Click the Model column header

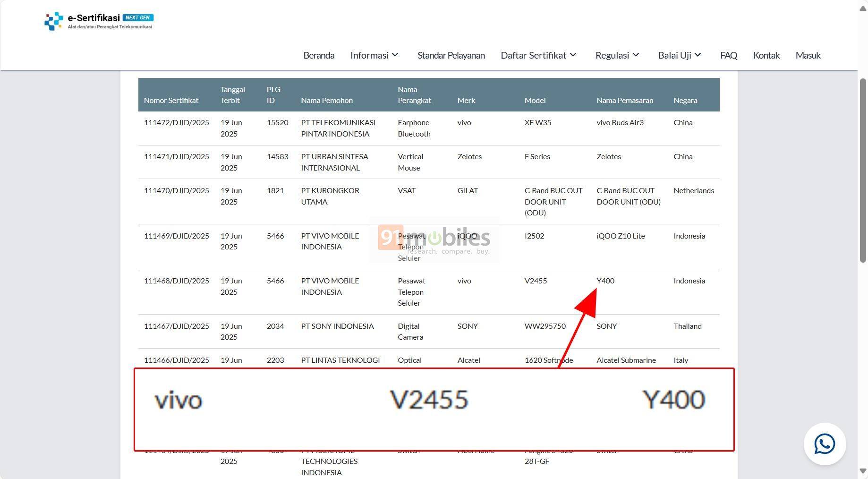pos(535,100)
